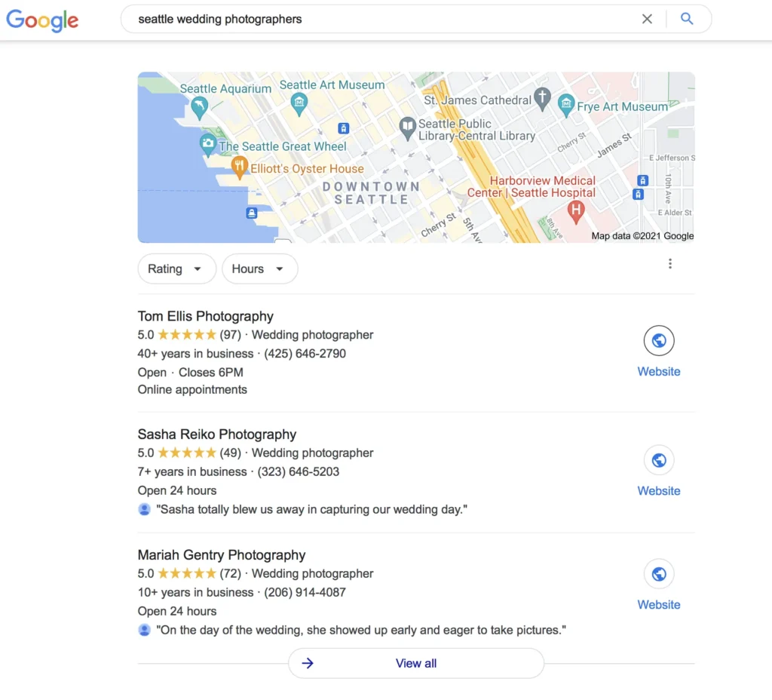Click the Google logo
This screenshot has height=700, width=772.
42,20
